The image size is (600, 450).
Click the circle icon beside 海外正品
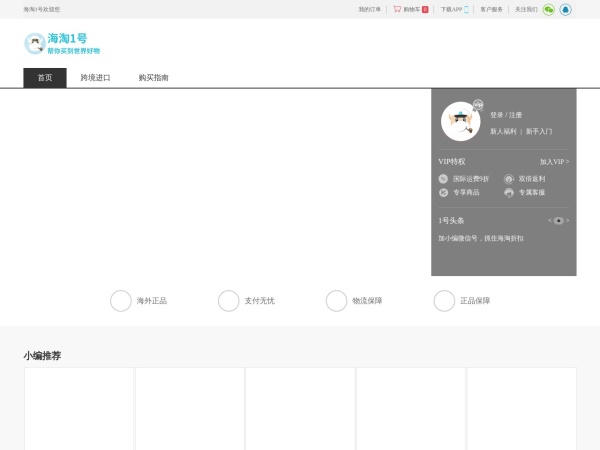pyautogui.click(x=121, y=301)
